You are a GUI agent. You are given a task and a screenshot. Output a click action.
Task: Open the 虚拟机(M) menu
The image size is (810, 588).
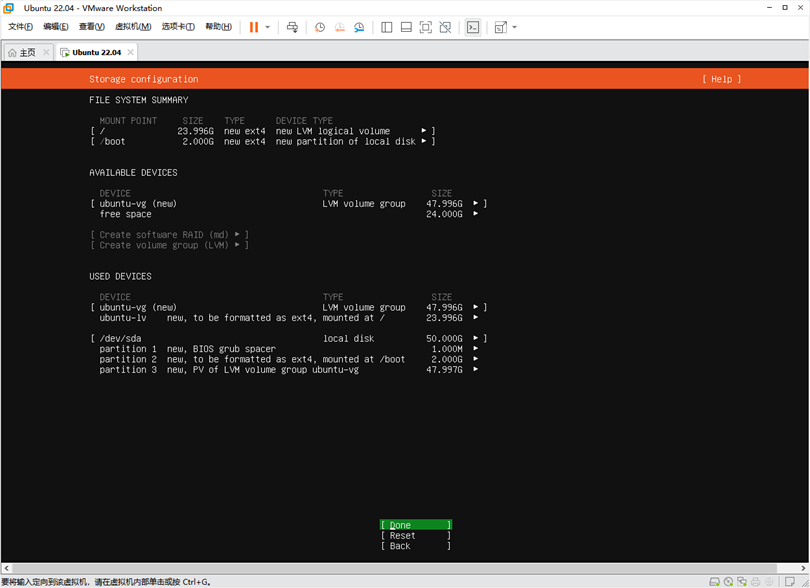[133, 27]
